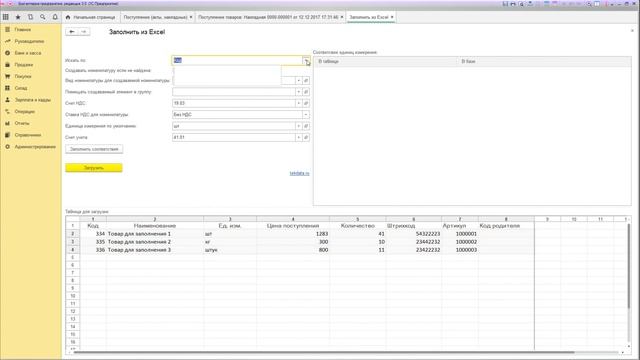Select the Код родителя header cell
This screenshot has height=360, width=640.
(x=506, y=226)
